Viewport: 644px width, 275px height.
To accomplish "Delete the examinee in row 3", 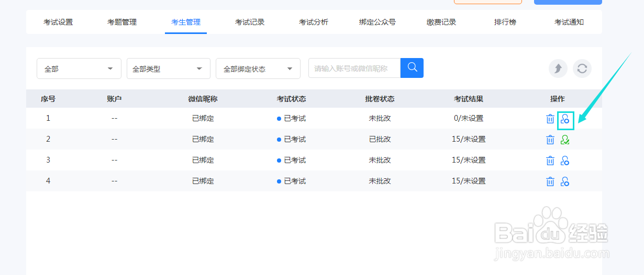I will coord(550,161).
